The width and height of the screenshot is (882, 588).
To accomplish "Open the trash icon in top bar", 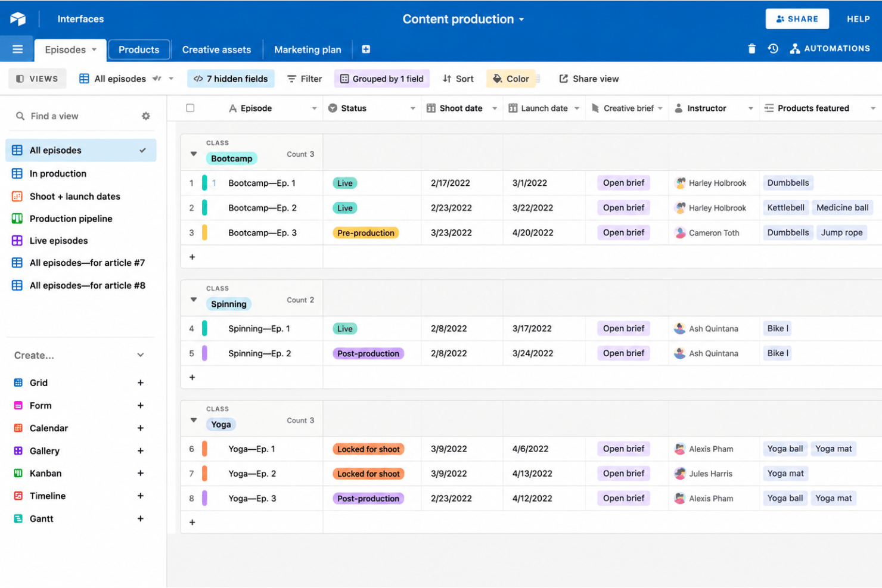I will (x=751, y=49).
